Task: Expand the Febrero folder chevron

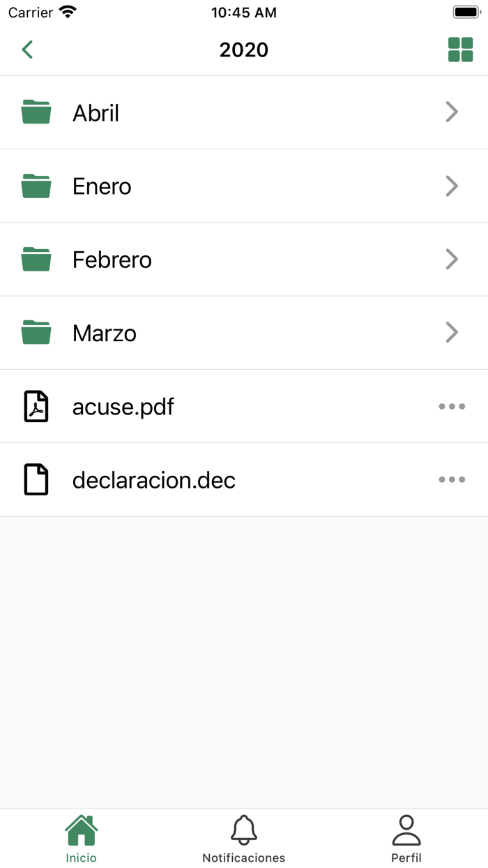Action: [452, 260]
